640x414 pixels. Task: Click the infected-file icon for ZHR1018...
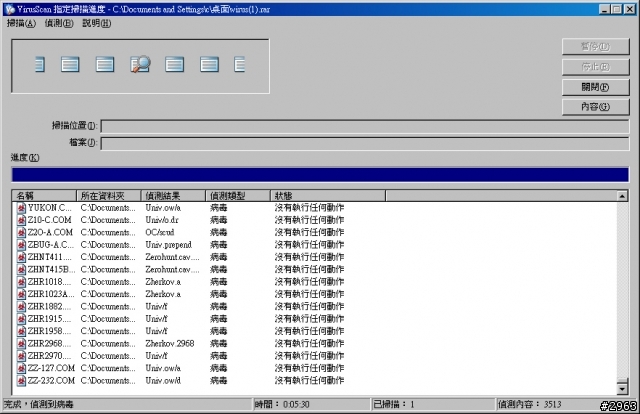tap(21, 282)
